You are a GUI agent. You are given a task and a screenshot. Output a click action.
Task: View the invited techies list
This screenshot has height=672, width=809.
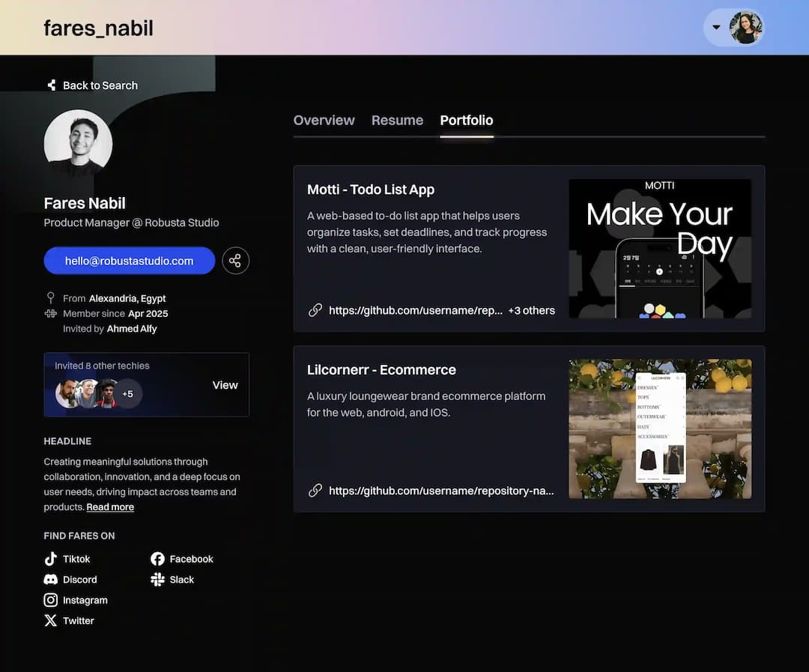[225, 385]
